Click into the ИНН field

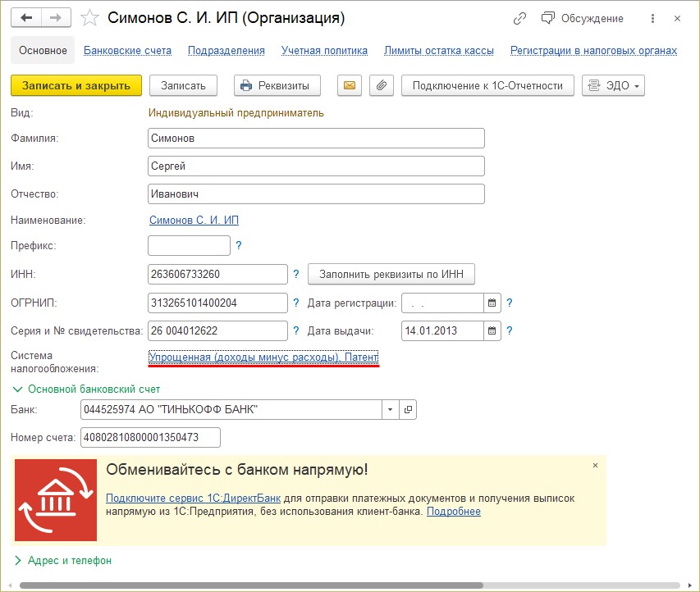pyautogui.click(x=217, y=274)
